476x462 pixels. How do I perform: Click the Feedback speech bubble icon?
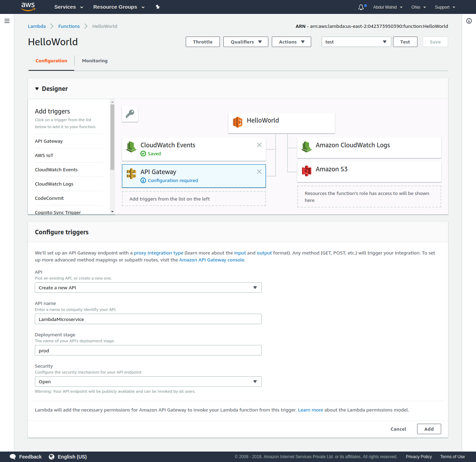click(x=13, y=457)
